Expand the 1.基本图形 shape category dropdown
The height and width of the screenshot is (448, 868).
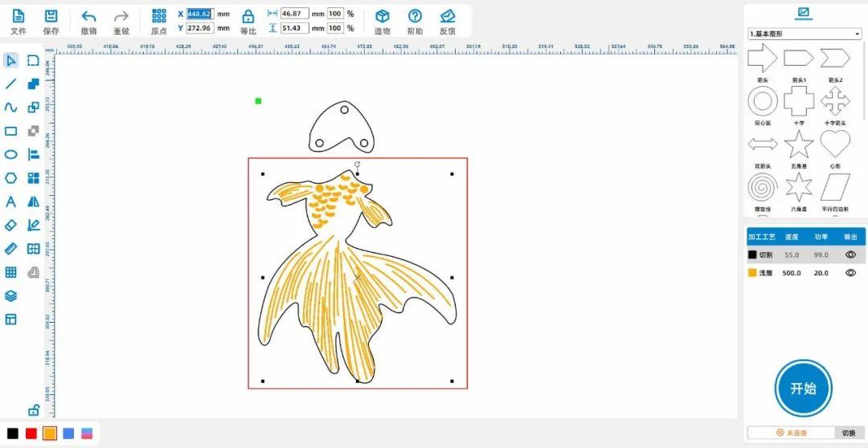click(804, 34)
